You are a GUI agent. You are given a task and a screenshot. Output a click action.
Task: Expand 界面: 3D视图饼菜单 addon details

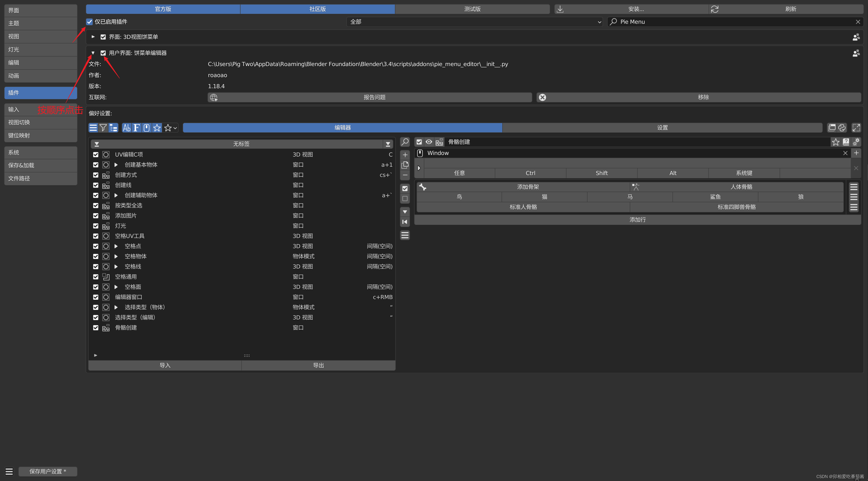(x=93, y=37)
